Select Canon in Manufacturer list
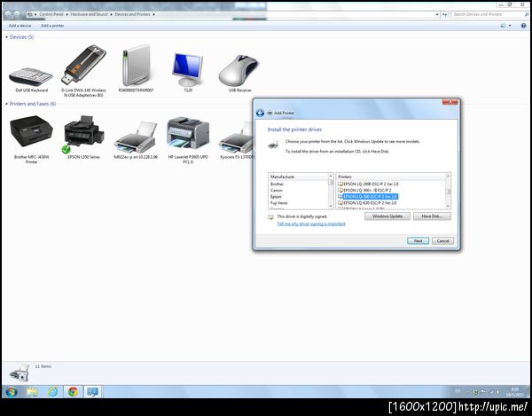Viewport: 532px width, 416px height. (276, 191)
